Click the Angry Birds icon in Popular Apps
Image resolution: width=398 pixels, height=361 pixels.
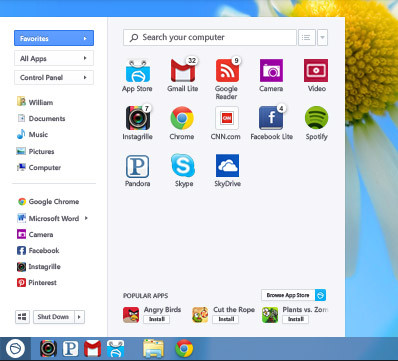click(131, 315)
